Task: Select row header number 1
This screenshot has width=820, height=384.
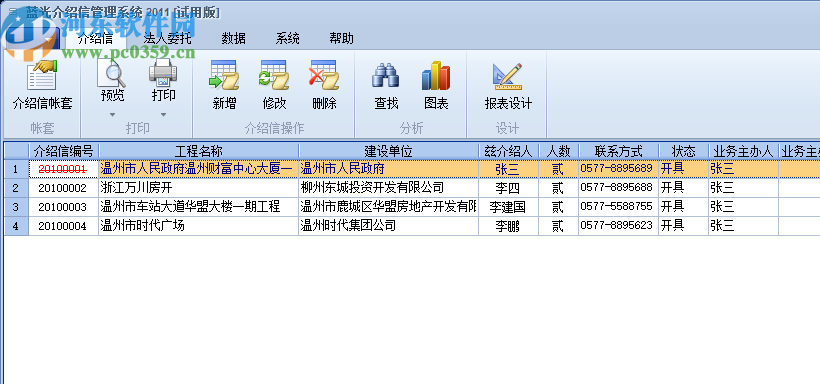Action: click(x=16, y=169)
